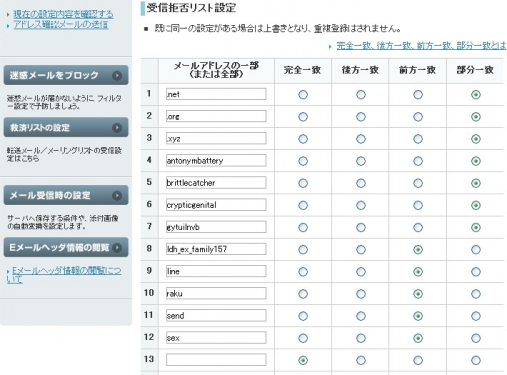The image size is (507, 375).
Task: Select 後方一致 for row 11 send
Action: pos(361,316)
